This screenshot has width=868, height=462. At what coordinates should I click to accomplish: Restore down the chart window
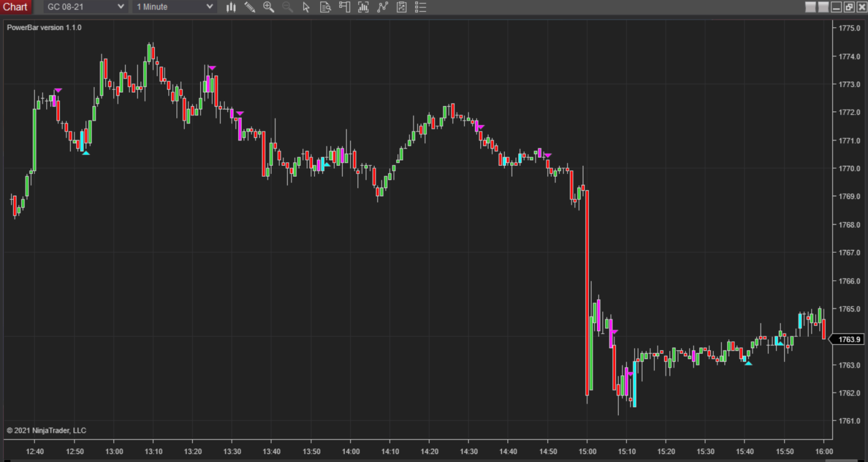849,7
